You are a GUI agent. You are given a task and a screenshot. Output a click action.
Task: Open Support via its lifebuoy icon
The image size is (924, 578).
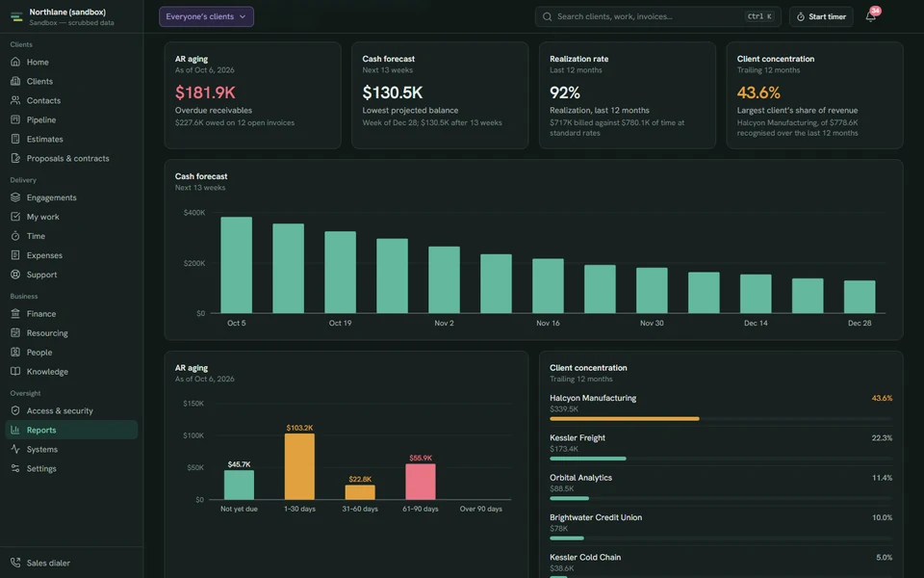pyautogui.click(x=15, y=275)
